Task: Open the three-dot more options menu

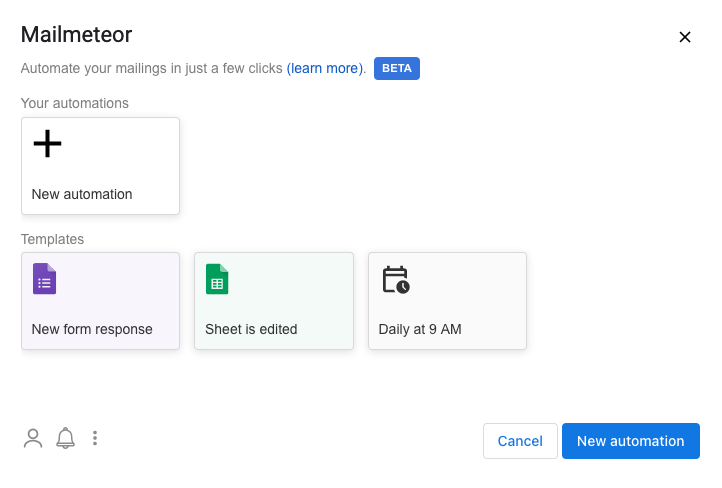Action: 95,438
